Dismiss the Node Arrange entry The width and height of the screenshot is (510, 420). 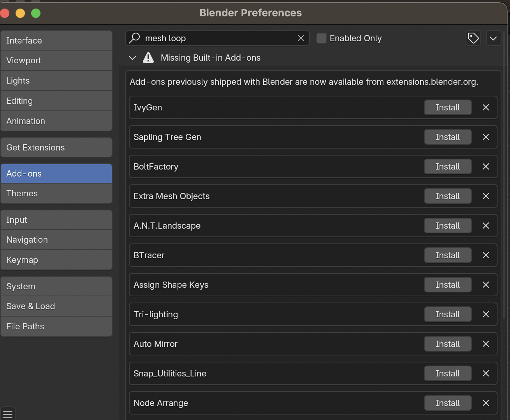(x=485, y=403)
